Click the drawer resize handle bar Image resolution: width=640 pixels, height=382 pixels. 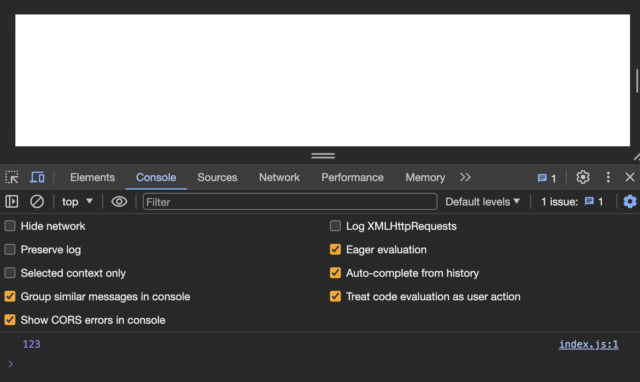[x=323, y=156]
